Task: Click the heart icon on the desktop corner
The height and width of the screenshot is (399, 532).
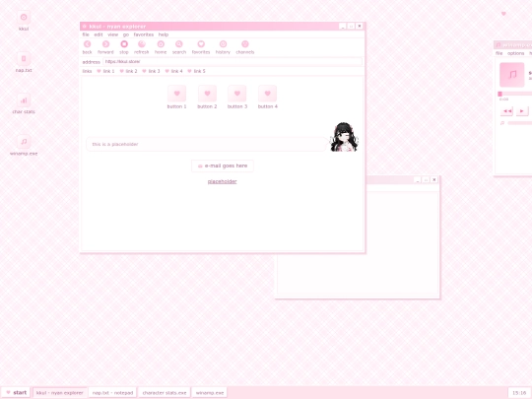Action: click(503, 14)
